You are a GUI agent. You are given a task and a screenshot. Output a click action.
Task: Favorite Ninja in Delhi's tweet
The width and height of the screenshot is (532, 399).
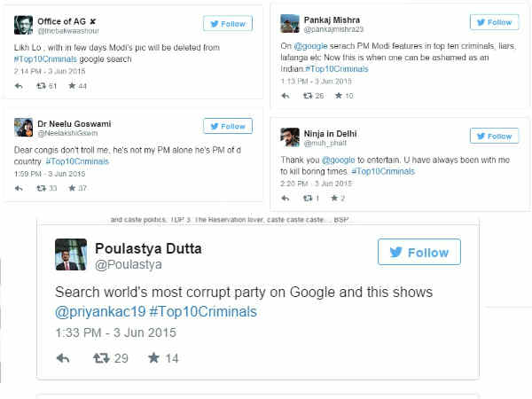pyautogui.click(x=337, y=198)
